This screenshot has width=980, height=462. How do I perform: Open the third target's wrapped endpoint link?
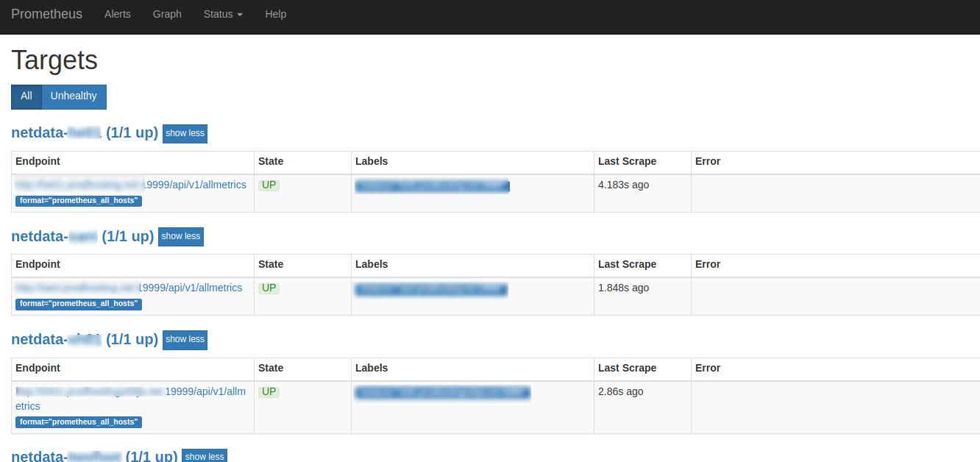(131, 392)
